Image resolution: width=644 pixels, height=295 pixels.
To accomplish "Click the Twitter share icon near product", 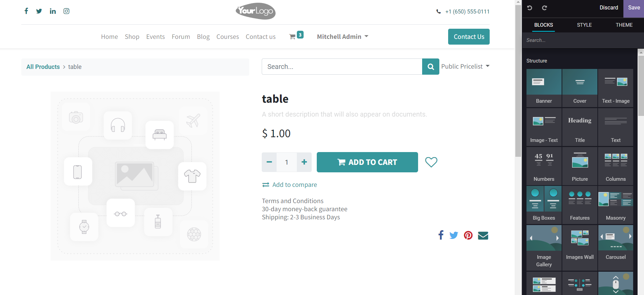I will point(454,235).
